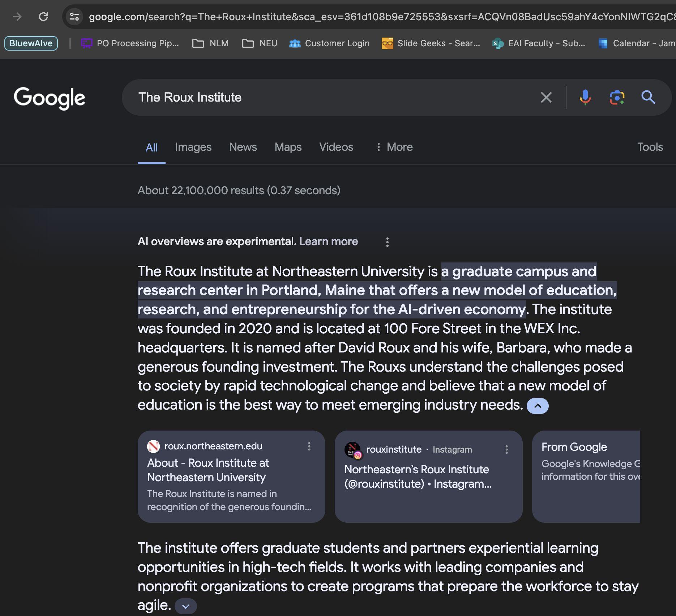Click the results count text
Screen dimensions: 676x616
click(239, 191)
